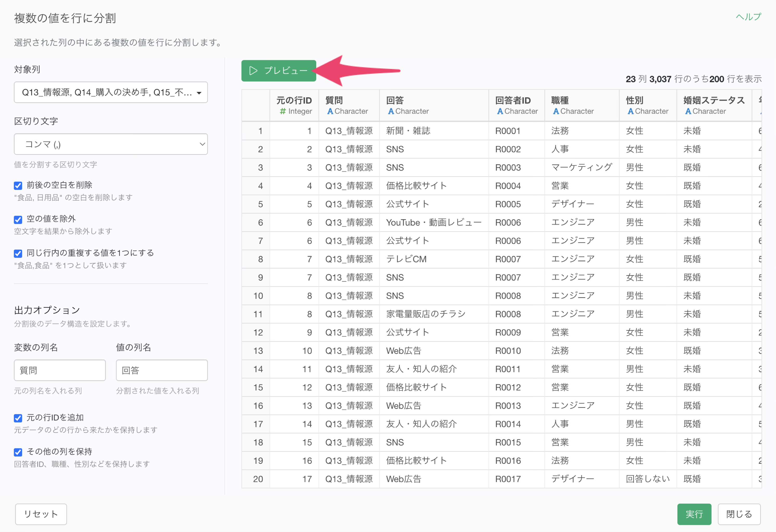Toggle その他の列を保持 checkbox
This screenshot has width=776, height=532.
18,452
